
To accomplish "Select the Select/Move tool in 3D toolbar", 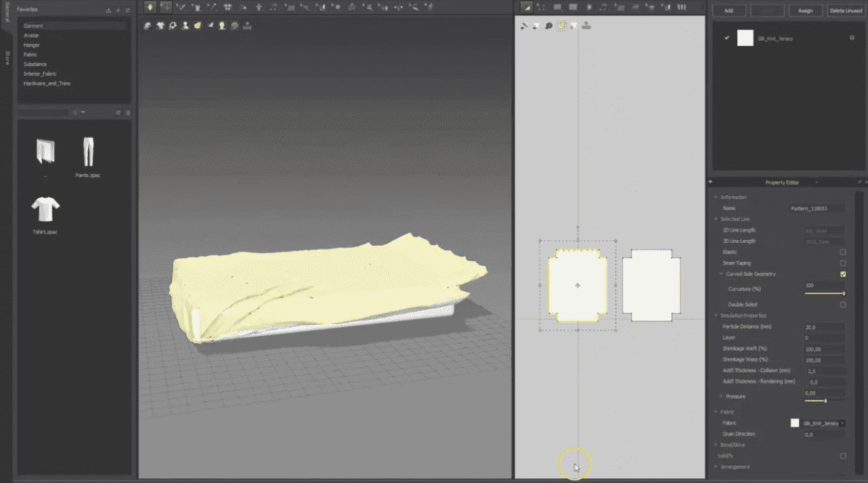I will [165, 7].
